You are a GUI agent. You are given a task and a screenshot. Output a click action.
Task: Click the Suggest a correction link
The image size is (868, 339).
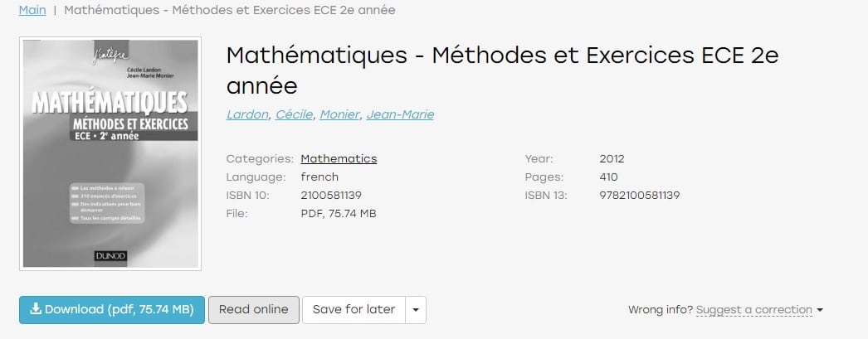point(754,310)
